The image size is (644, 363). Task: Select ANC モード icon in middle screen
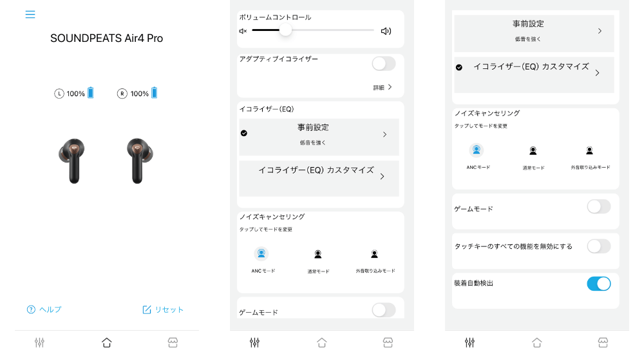coord(261,253)
